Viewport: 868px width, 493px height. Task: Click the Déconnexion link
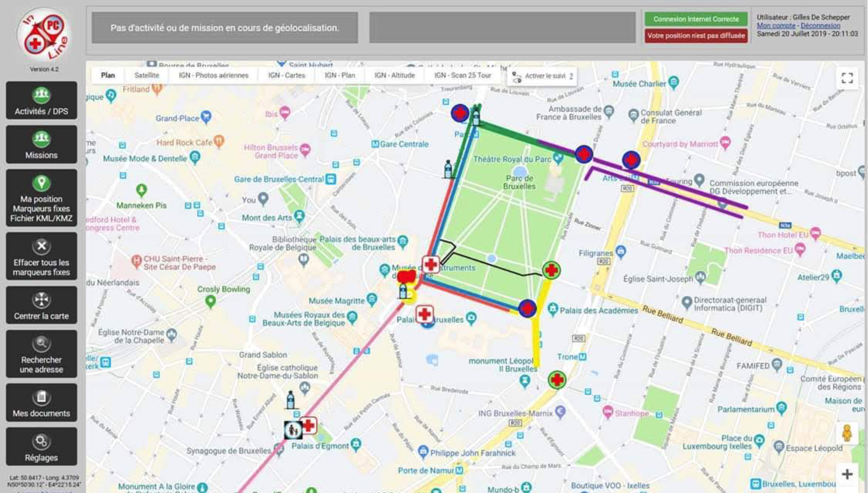(820, 26)
